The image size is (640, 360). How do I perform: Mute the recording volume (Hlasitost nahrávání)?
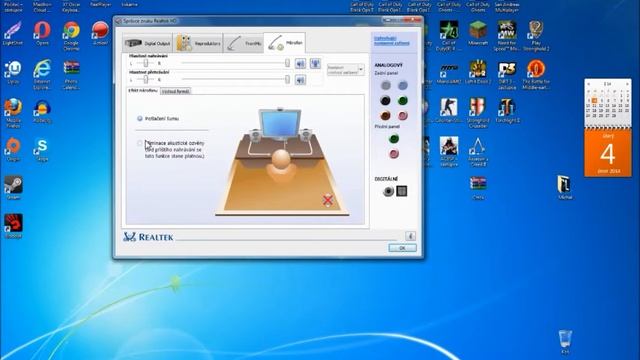pos(300,63)
